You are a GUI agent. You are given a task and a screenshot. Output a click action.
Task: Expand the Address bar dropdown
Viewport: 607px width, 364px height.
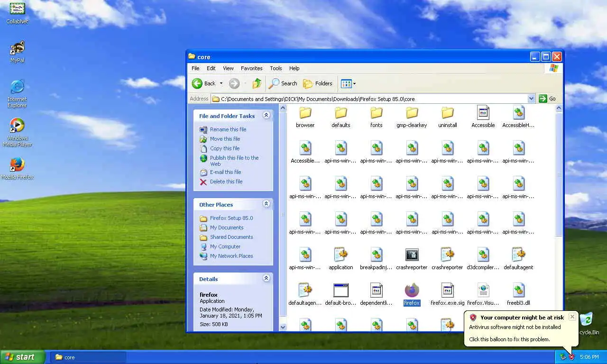coord(531,99)
